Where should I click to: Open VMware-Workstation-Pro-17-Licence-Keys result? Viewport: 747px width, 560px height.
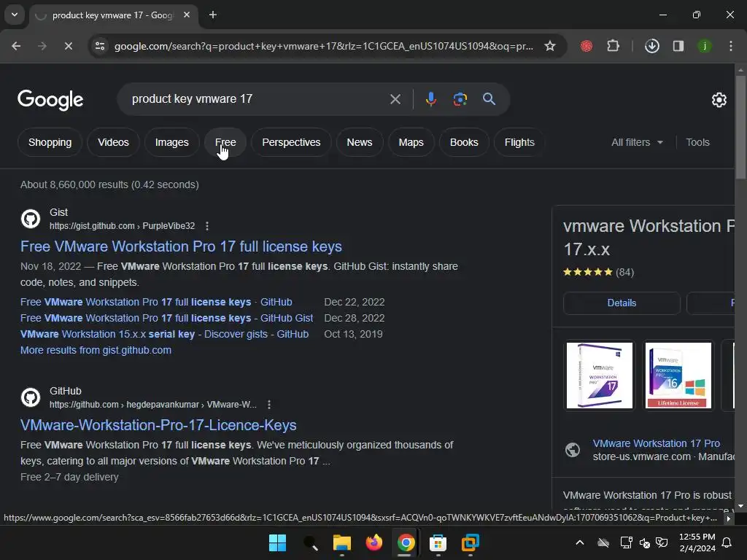[158, 425]
